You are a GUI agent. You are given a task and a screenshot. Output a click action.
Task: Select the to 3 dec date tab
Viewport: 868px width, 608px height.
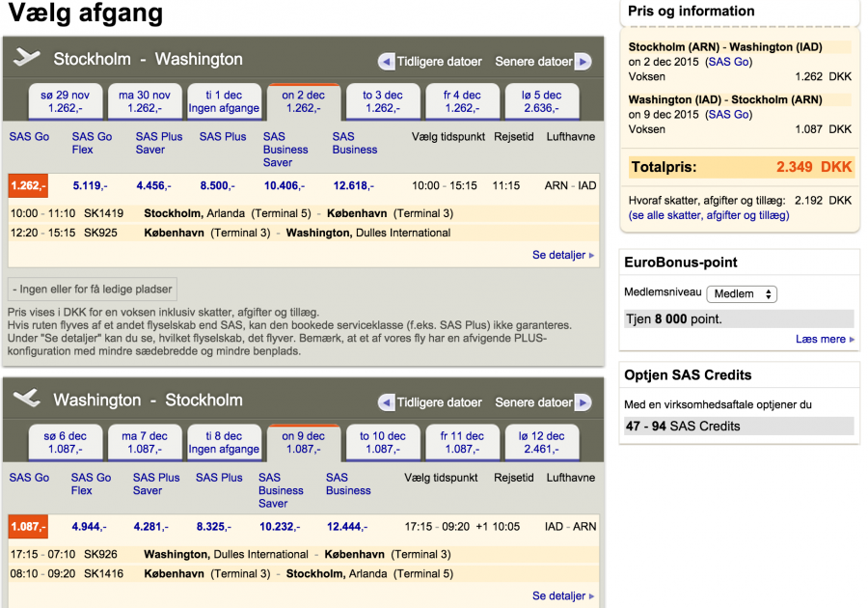coord(384,101)
